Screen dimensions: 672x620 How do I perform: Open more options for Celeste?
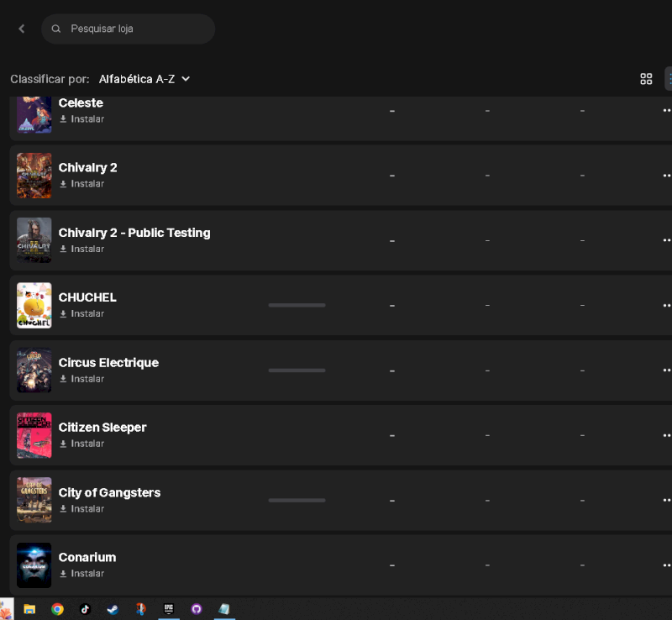(x=666, y=111)
